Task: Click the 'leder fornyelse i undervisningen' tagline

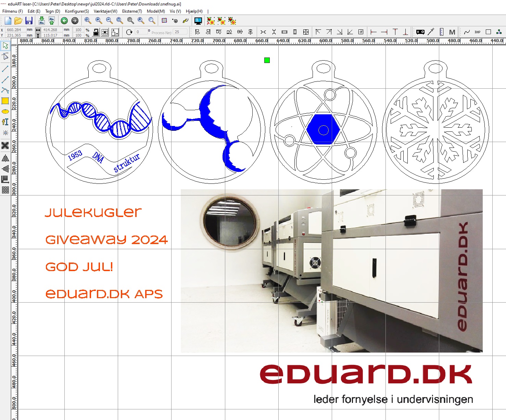Action: [x=393, y=399]
